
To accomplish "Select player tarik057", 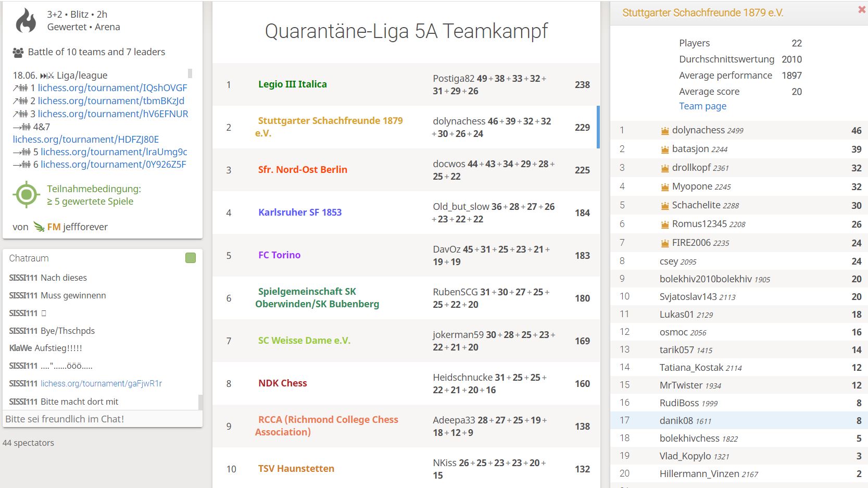I will [x=739, y=350].
